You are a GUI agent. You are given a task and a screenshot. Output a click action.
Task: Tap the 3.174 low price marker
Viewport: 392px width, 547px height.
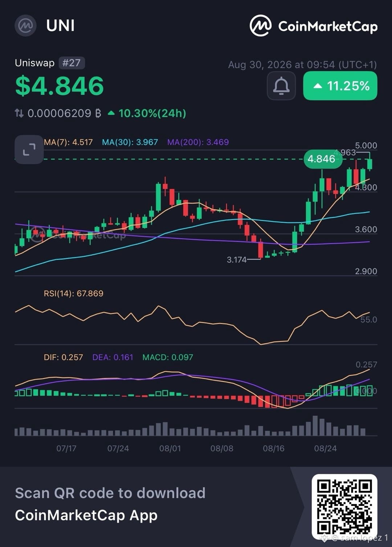click(237, 260)
